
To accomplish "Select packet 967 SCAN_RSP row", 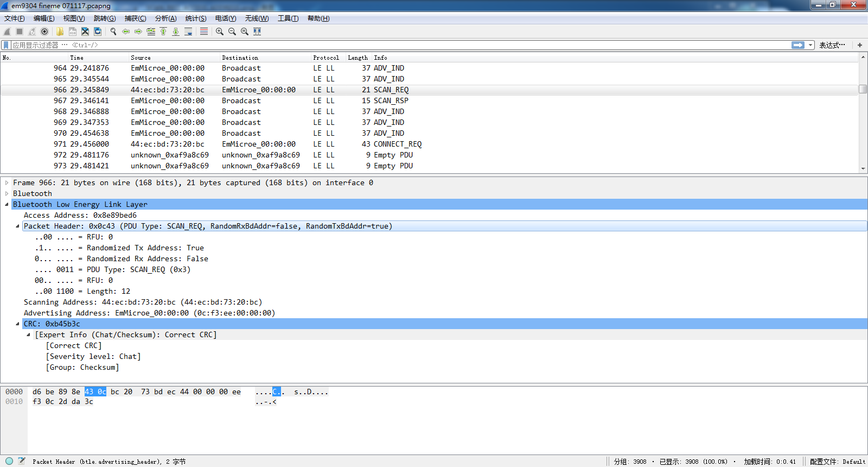I will pos(430,101).
